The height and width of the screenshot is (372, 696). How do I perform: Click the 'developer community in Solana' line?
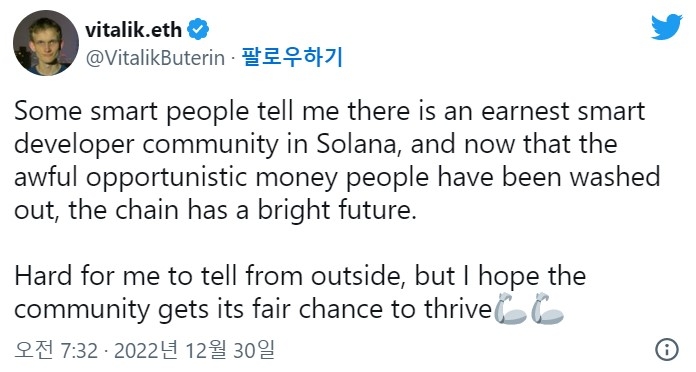pyautogui.click(x=316, y=144)
